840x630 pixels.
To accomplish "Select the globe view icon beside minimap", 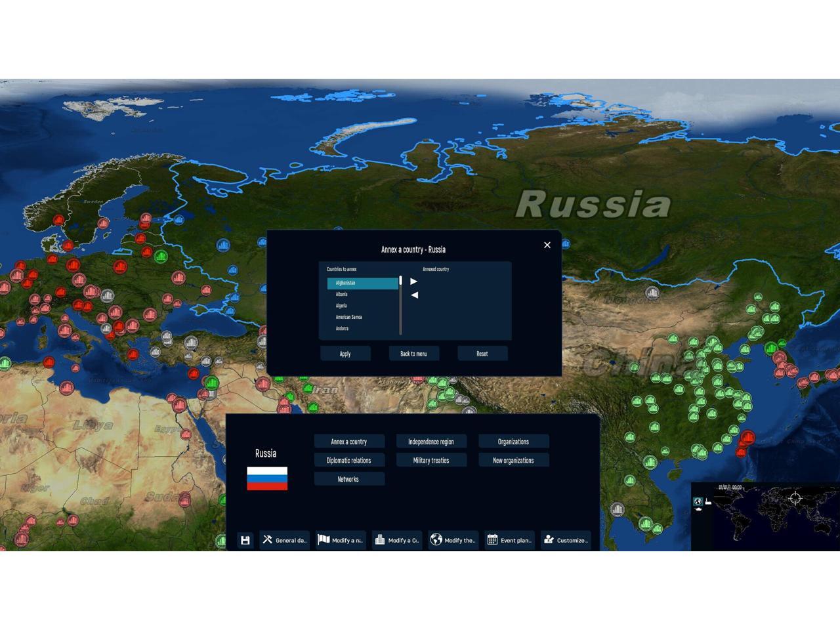I will (698, 502).
